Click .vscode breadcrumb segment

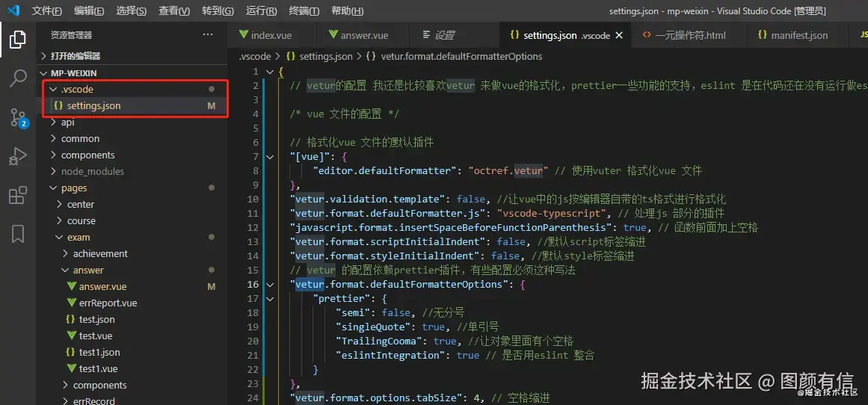[255, 57]
